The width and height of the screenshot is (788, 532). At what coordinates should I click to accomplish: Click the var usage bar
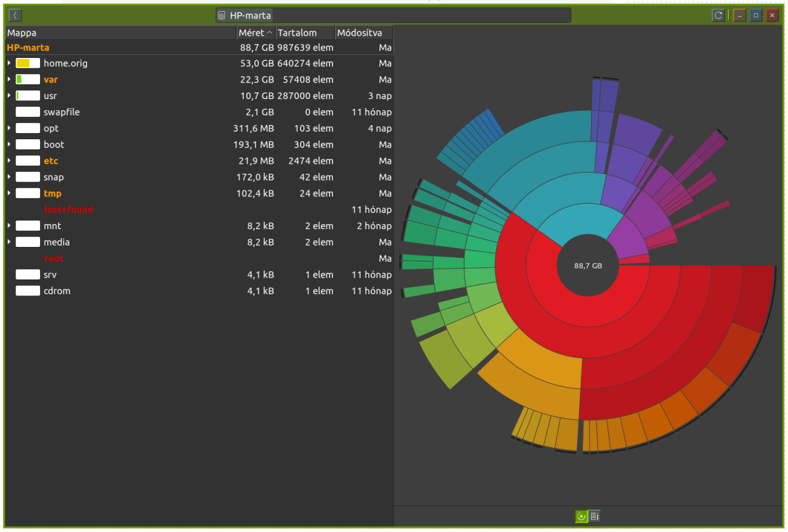28,79
